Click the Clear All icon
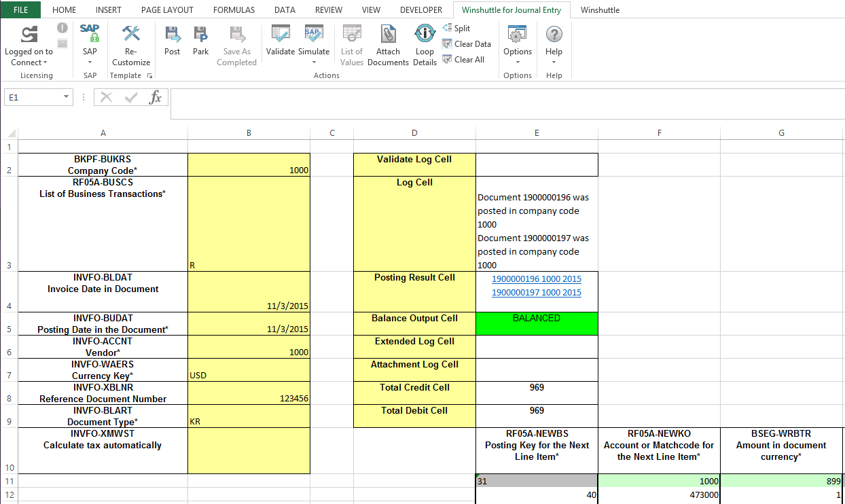 (x=447, y=59)
